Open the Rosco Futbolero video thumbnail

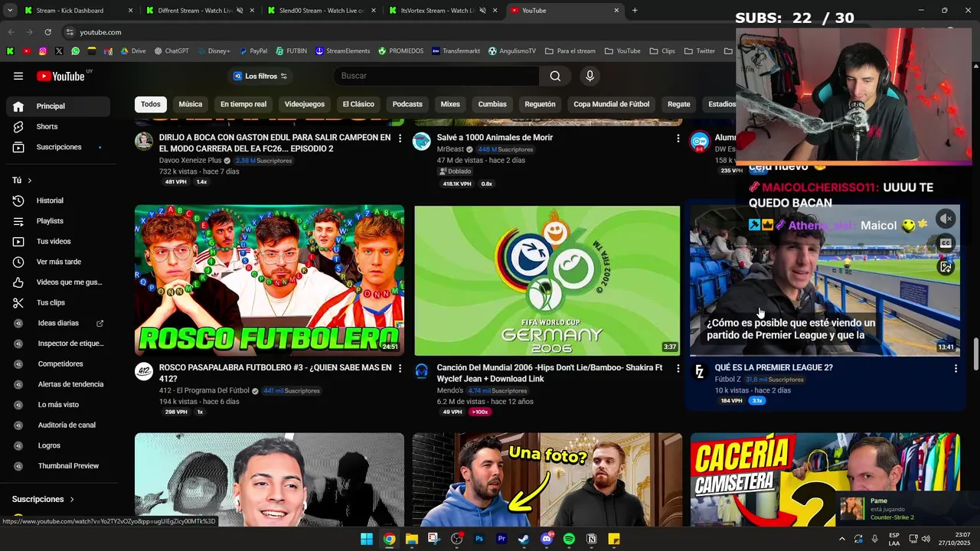click(269, 280)
